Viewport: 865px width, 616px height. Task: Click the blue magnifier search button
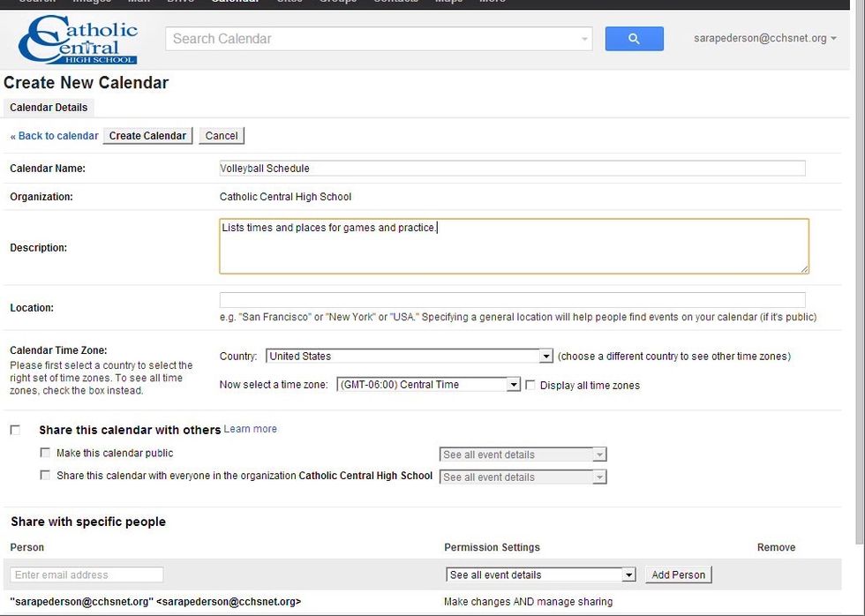[x=634, y=39]
